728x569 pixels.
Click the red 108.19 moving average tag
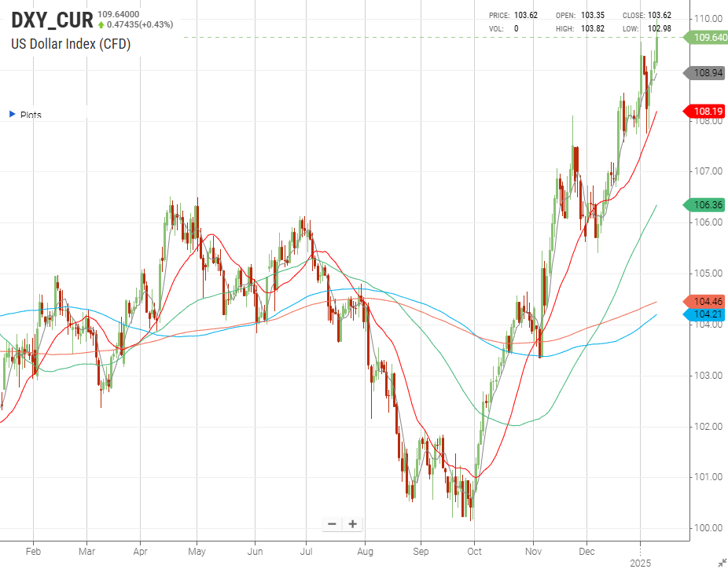point(708,111)
